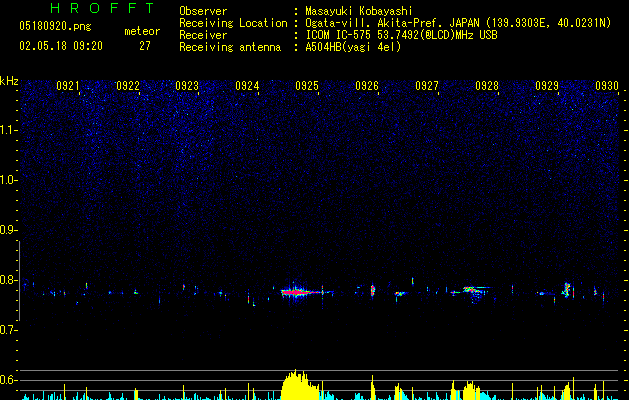
Task: Click the date stamp 02.05.18 09:20
Action: (x=61, y=46)
